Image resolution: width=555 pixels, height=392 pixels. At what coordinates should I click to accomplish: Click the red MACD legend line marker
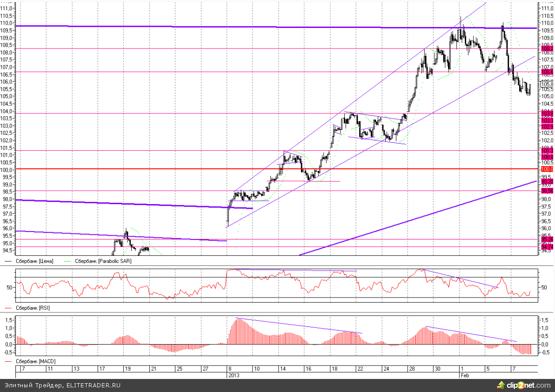[8, 361]
